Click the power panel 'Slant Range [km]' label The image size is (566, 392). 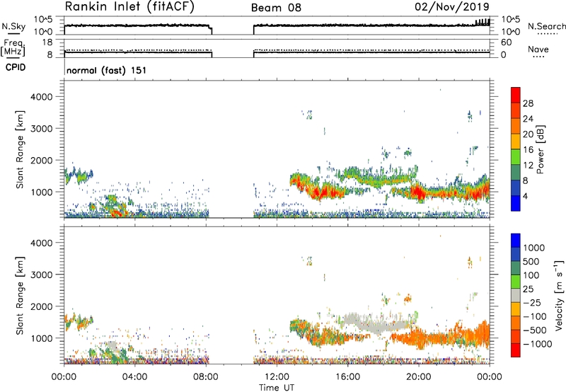coord(20,149)
